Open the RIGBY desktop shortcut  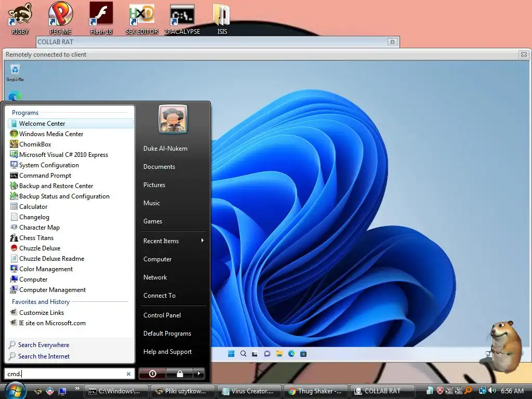pos(20,18)
